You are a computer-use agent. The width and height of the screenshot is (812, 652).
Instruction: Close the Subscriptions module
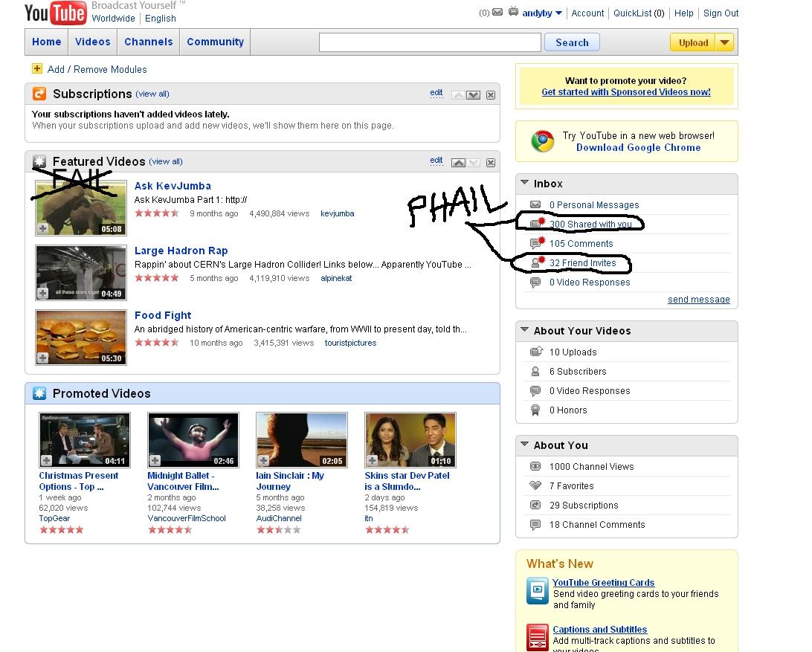point(491,95)
